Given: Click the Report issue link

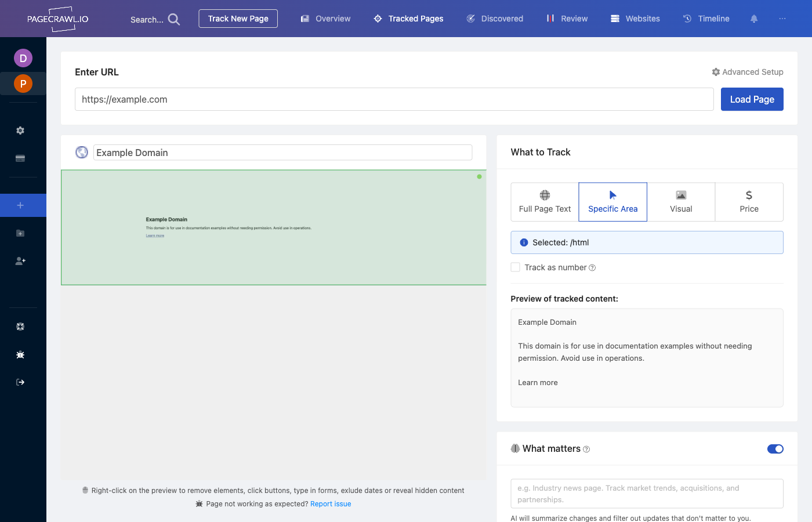Looking at the screenshot, I should pyautogui.click(x=331, y=504).
